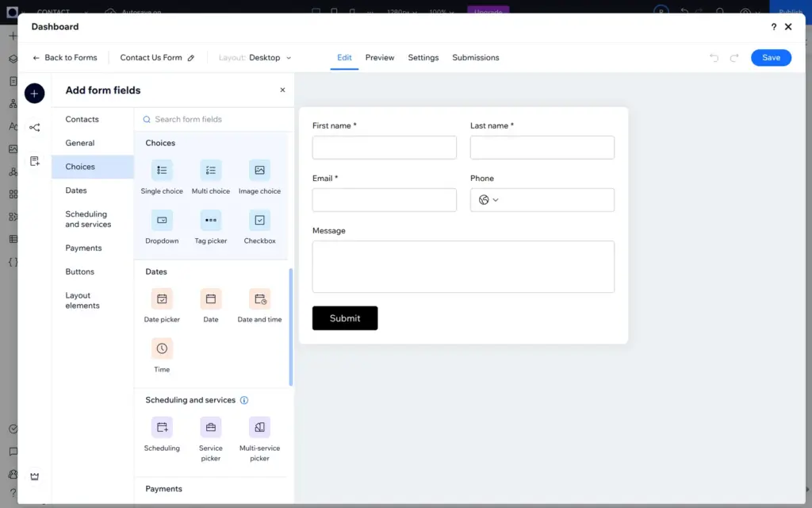Open the Layout Desktop dropdown

tap(255, 57)
